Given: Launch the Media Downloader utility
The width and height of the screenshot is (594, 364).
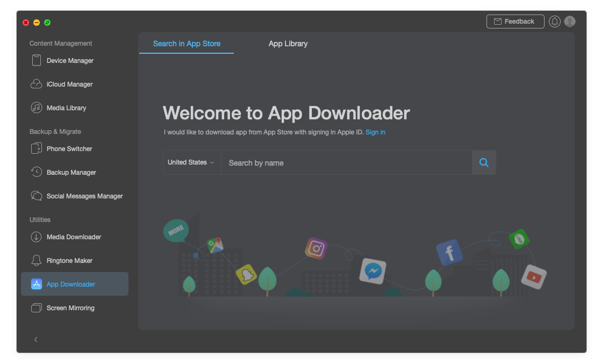Looking at the screenshot, I should coord(74,237).
